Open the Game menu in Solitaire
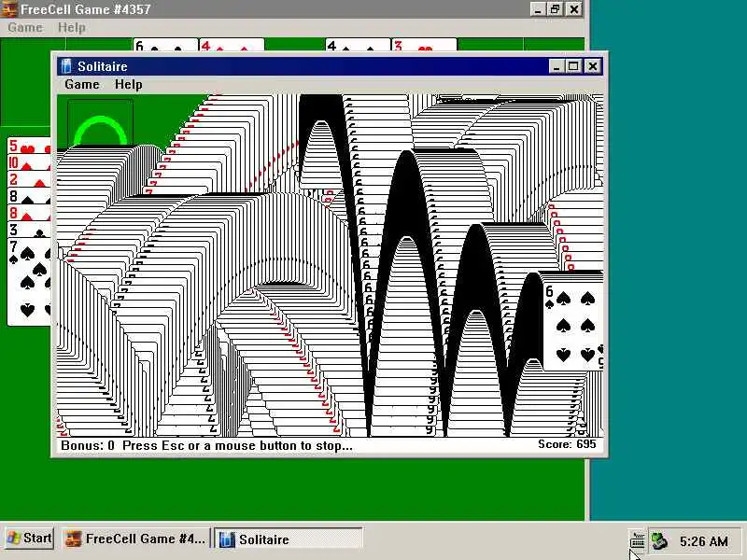Viewport: 747px width, 560px height. pos(82,84)
